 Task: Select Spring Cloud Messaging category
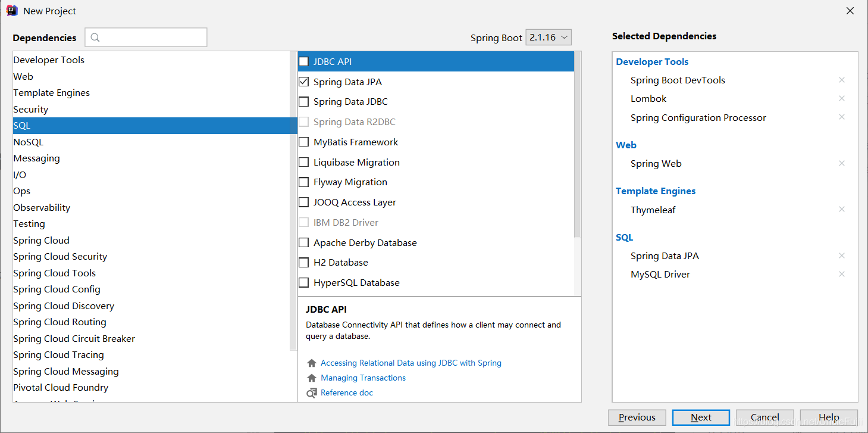pos(151,371)
